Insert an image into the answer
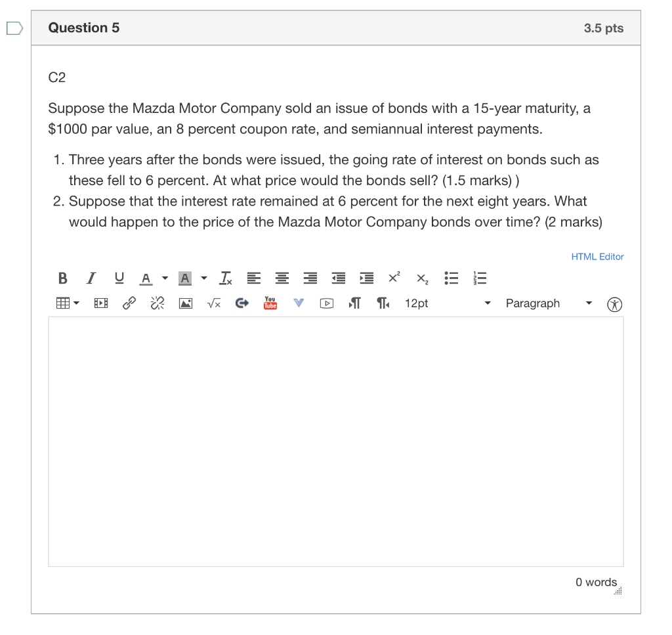This screenshot has width=672, height=635. click(186, 303)
